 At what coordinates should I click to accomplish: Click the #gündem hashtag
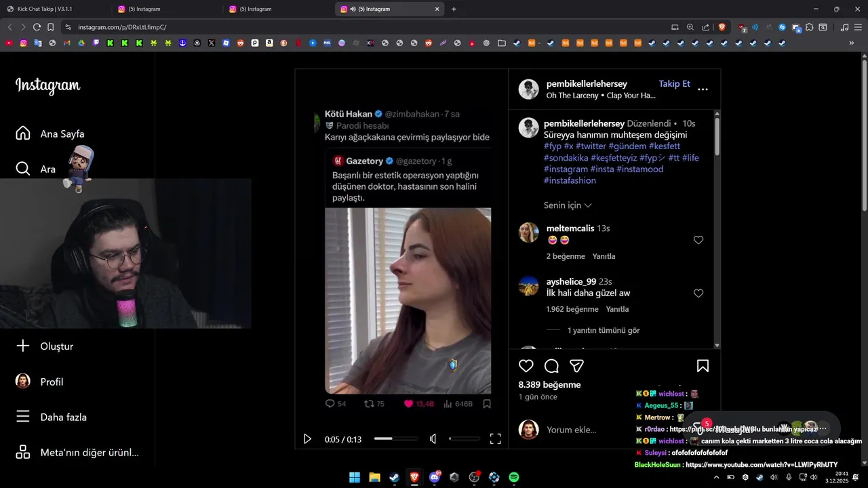(627, 146)
